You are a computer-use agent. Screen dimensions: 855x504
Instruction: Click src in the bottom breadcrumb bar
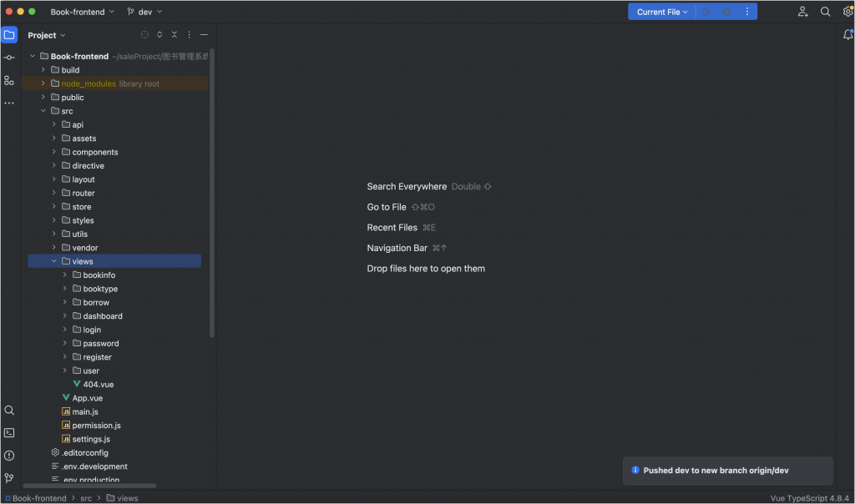[x=86, y=498]
